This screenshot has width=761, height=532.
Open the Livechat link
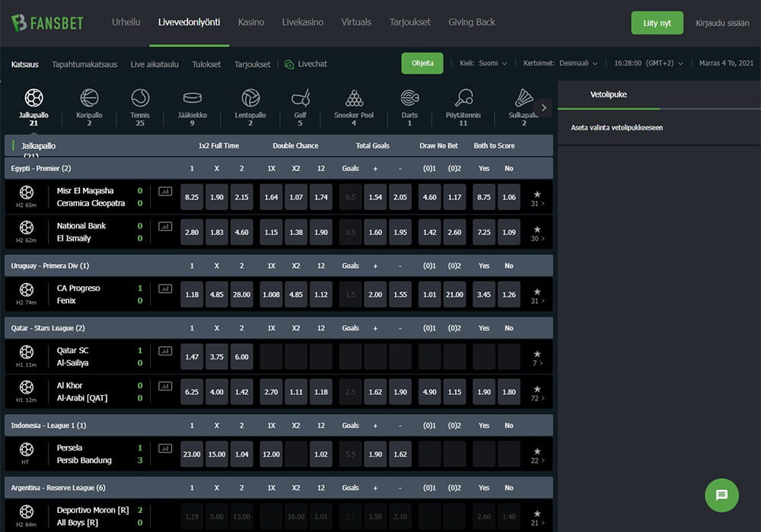pos(306,64)
